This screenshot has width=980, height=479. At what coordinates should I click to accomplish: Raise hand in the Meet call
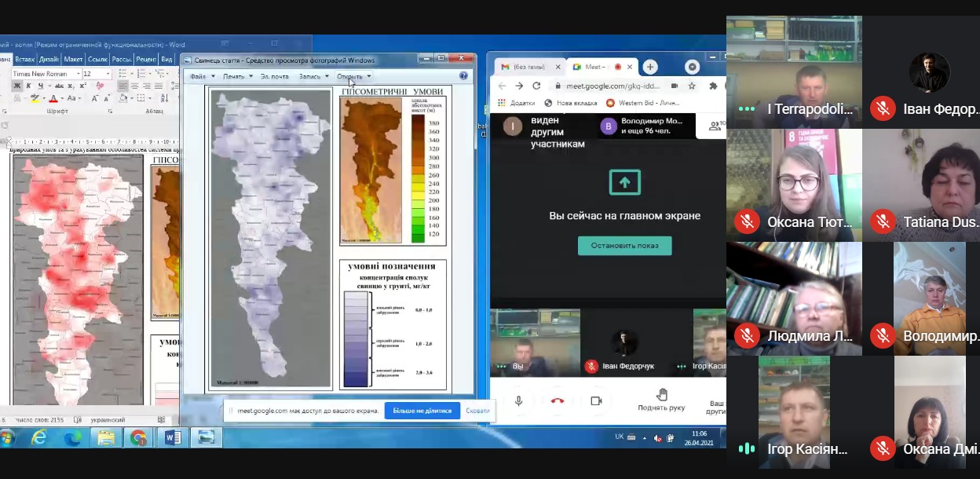pyautogui.click(x=662, y=400)
